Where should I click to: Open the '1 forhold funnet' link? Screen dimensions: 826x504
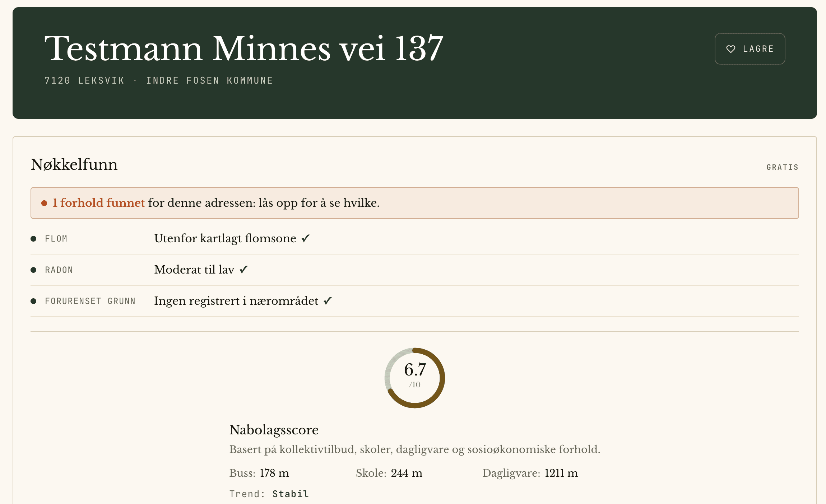pos(98,203)
